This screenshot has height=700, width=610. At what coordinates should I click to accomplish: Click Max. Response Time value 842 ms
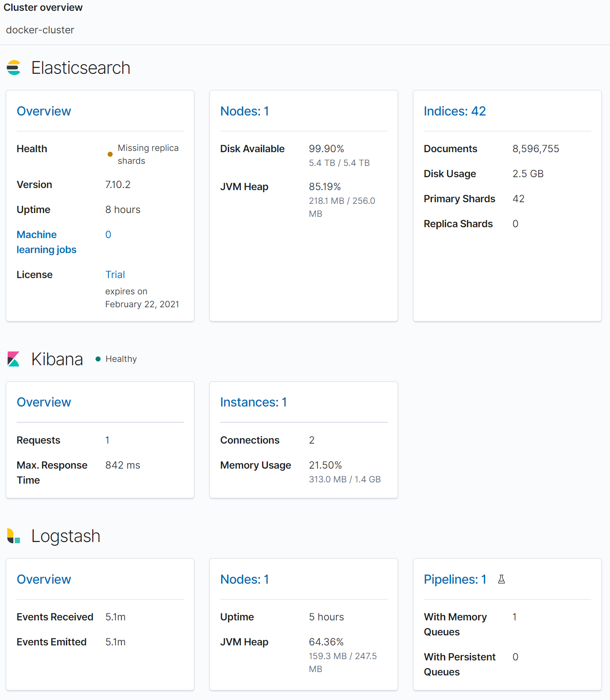tap(123, 465)
